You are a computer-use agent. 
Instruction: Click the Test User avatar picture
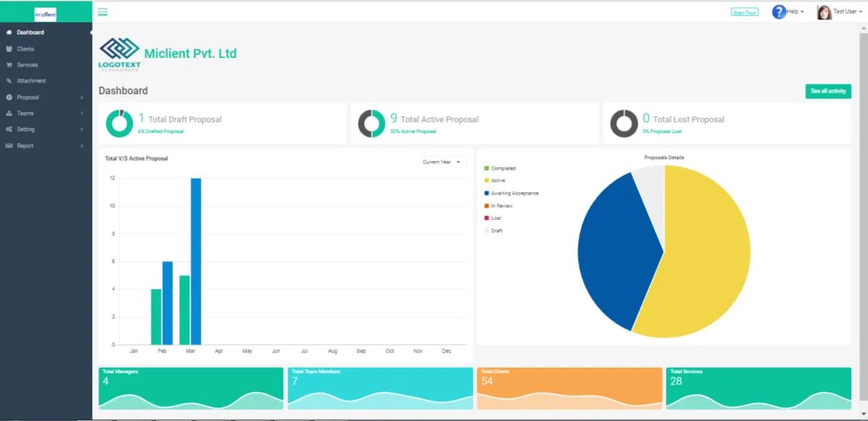tap(823, 12)
